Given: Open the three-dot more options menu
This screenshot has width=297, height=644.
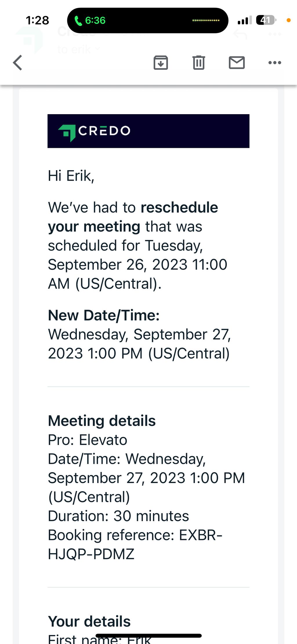Looking at the screenshot, I should tap(275, 62).
